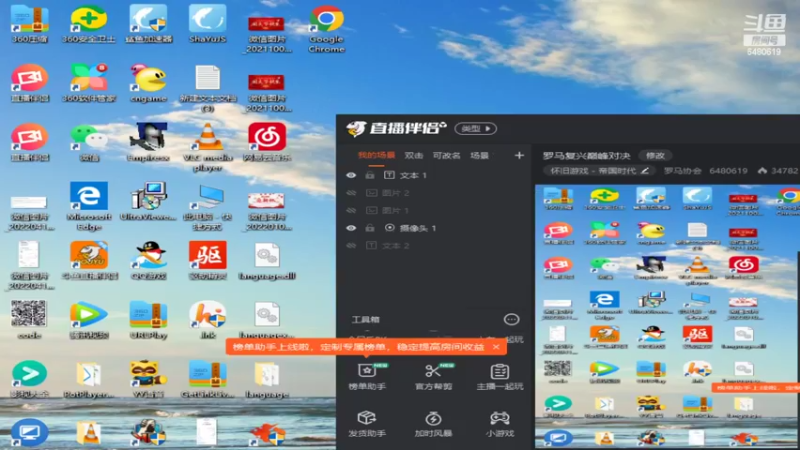Screen dimensions: 800x450
Task: Switch to the 可改名 scene tab
Action: click(446, 155)
